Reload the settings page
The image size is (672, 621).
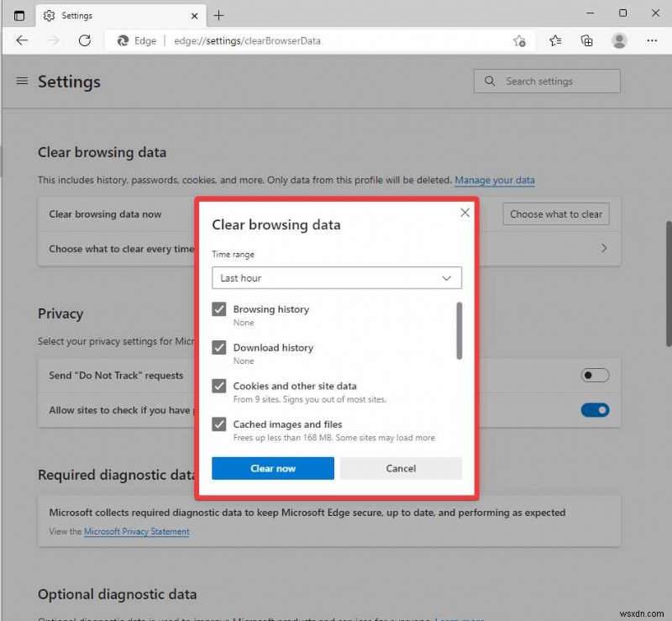(x=85, y=40)
